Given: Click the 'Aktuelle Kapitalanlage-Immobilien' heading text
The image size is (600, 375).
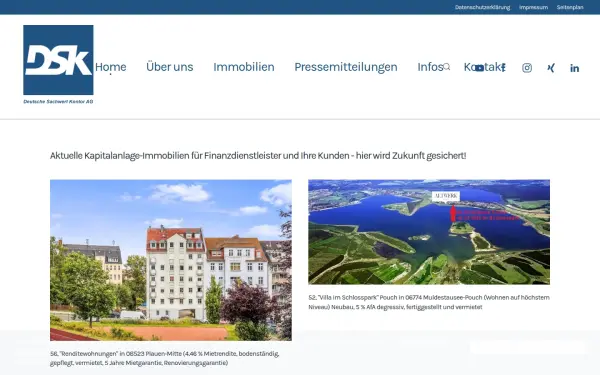Looking at the screenshot, I should [x=258, y=156].
